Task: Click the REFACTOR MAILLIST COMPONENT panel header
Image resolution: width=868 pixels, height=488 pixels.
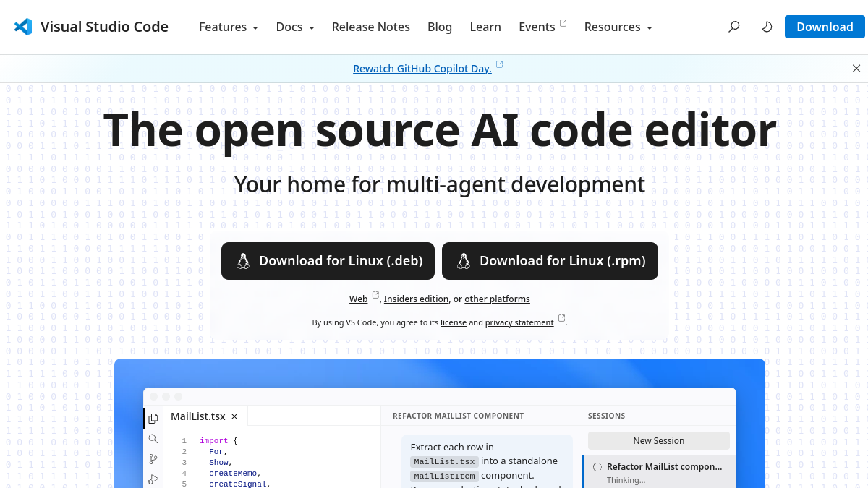Action: 458,416
